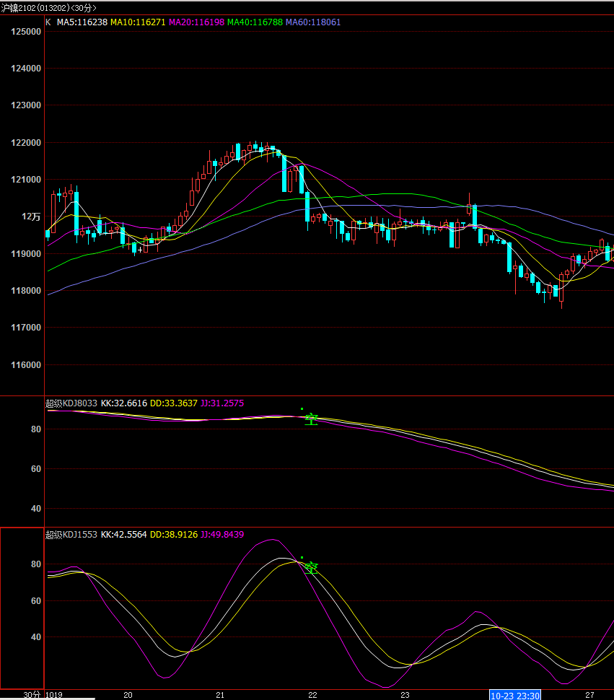Select the MA5:116238 indicator label
Screen dimensions: 614x700
pyautogui.click(x=82, y=22)
